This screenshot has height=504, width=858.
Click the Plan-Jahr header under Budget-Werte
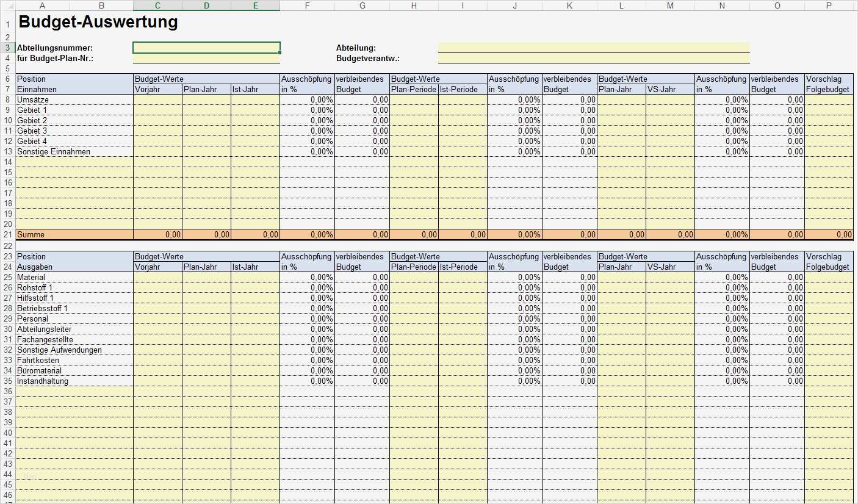click(206, 89)
